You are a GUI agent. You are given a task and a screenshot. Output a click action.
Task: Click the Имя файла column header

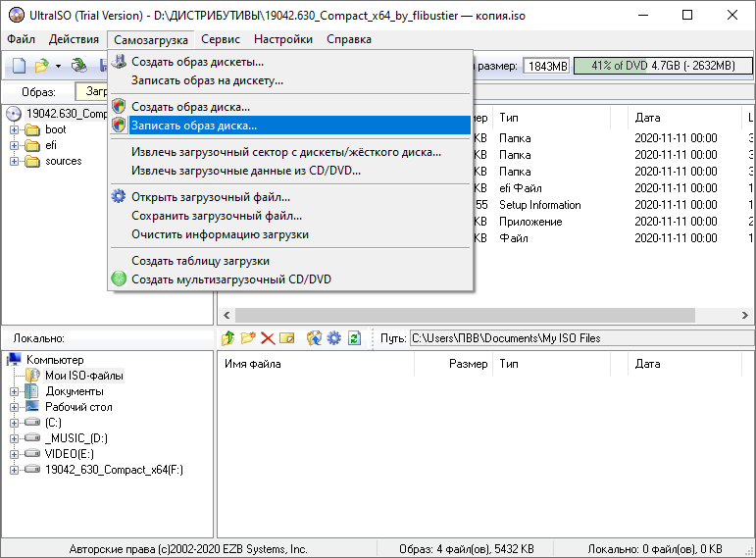(317, 364)
